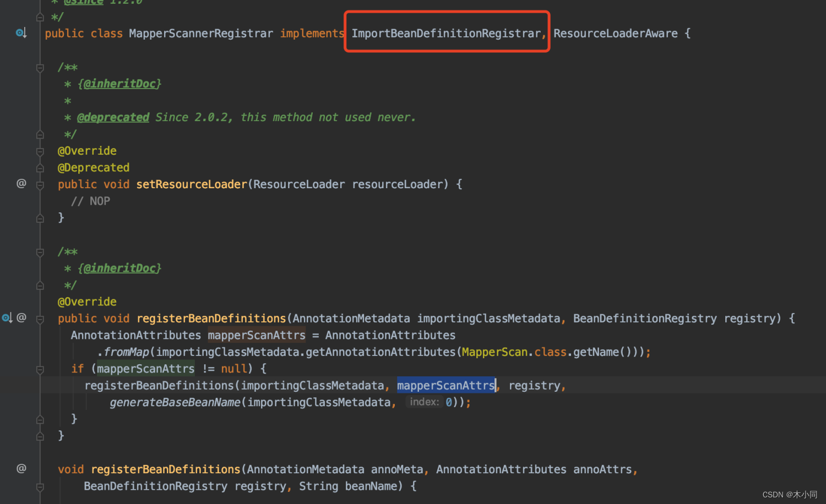The height and width of the screenshot is (504, 826).
Task: Click the implements gutter icon beside MapperScannerRegistrar class
Action: pos(21,34)
